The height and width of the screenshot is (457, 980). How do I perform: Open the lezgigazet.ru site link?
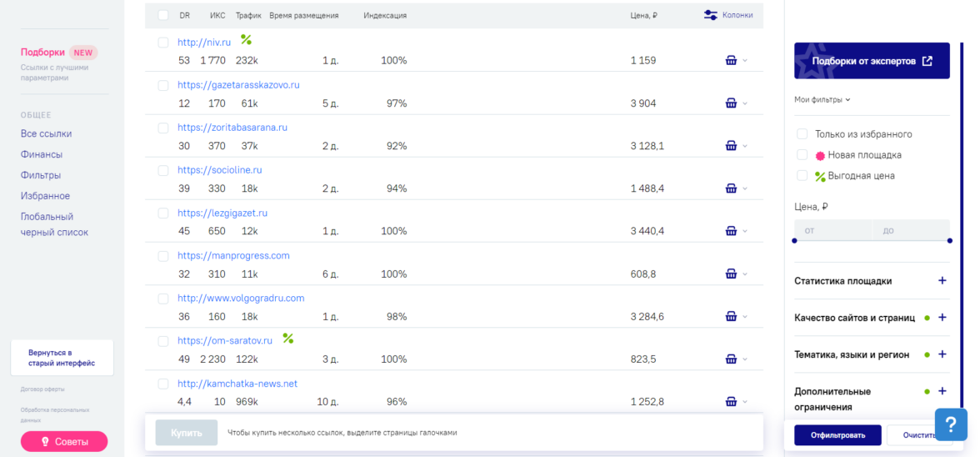(222, 213)
